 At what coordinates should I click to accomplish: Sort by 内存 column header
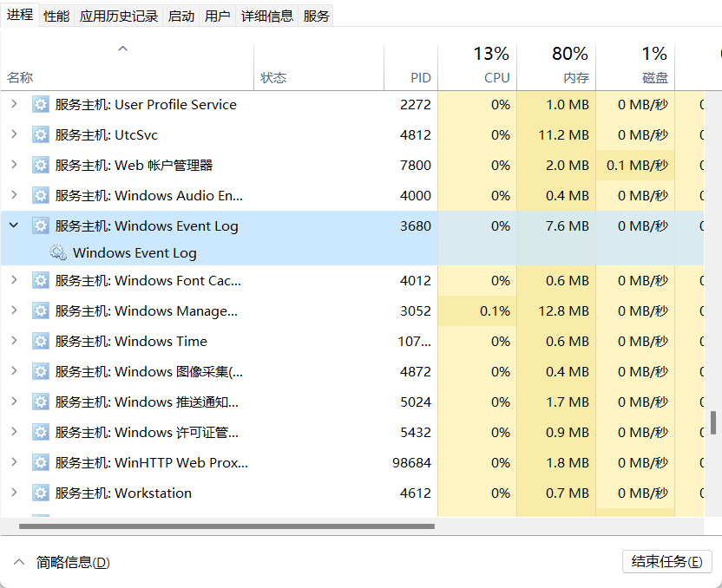[556, 67]
